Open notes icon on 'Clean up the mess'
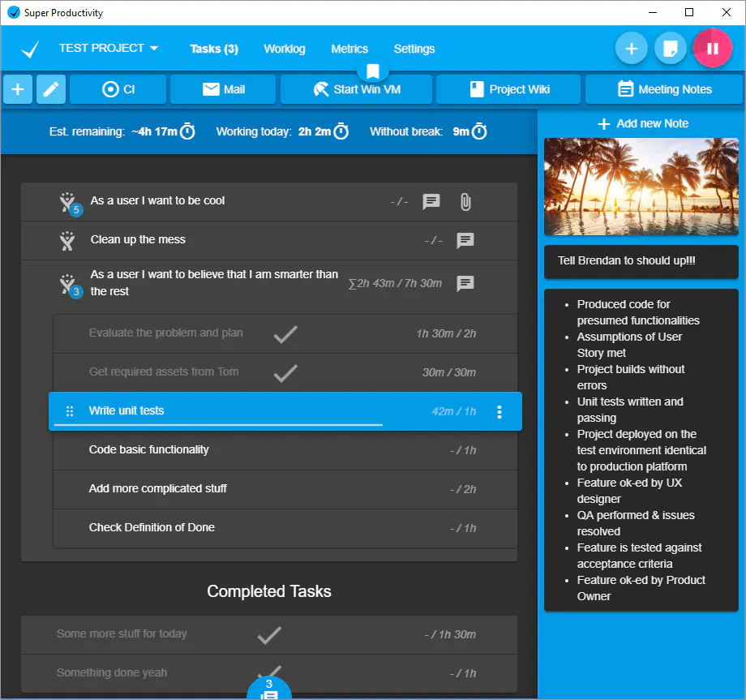 (x=465, y=240)
